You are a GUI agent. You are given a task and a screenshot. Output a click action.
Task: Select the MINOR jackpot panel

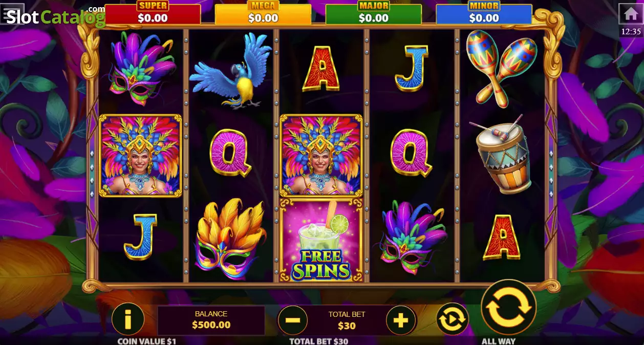click(484, 13)
